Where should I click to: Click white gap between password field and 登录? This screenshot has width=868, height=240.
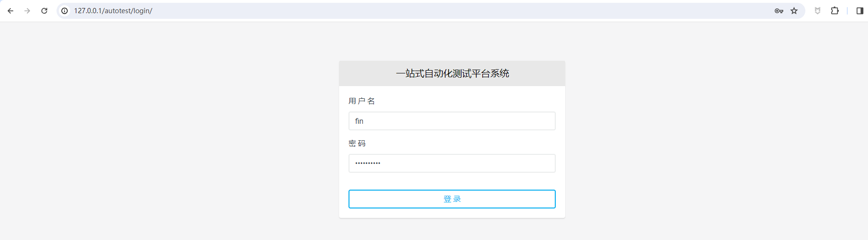452,181
